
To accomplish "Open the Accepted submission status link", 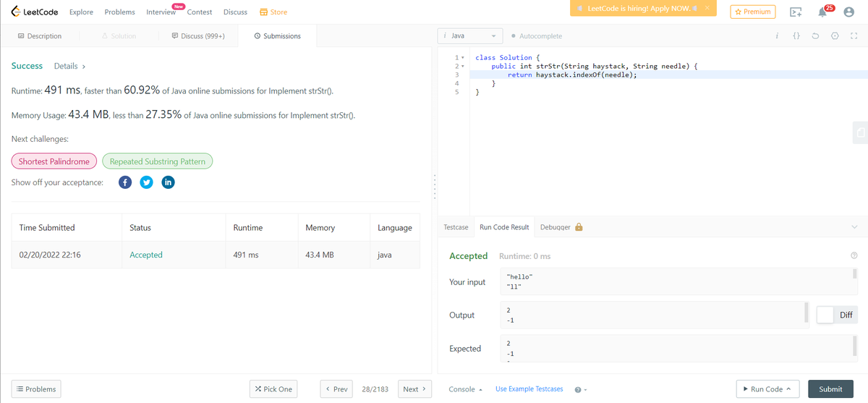I will coord(146,255).
